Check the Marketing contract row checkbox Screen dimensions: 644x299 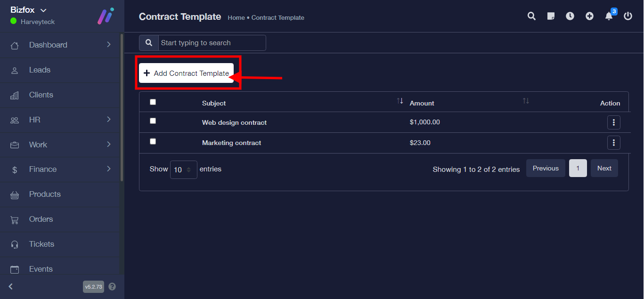[153, 141]
